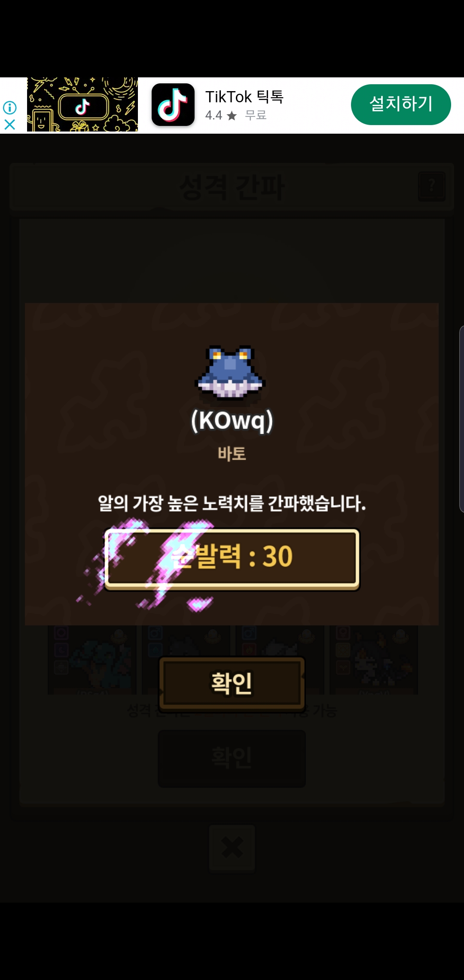This screenshot has height=980, width=464.
Task: Tap the TikTok app logo icon
Action: [x=173, y=105]
